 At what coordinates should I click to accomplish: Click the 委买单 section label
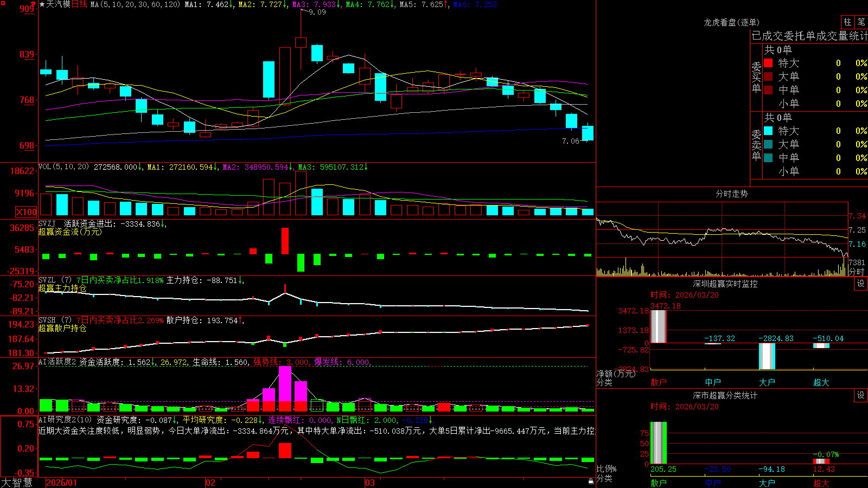tap(756, 78)
